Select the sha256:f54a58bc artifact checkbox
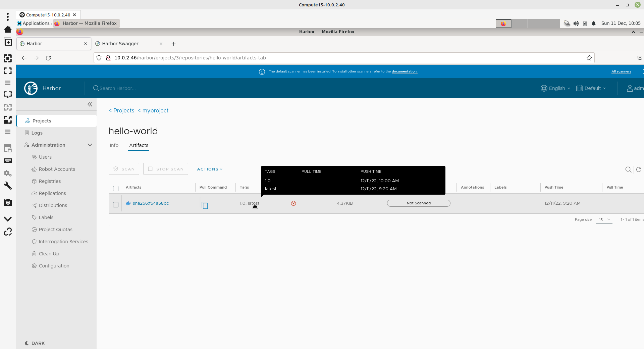Viewport: 644px width, 349px height. [x=116, y=205]
